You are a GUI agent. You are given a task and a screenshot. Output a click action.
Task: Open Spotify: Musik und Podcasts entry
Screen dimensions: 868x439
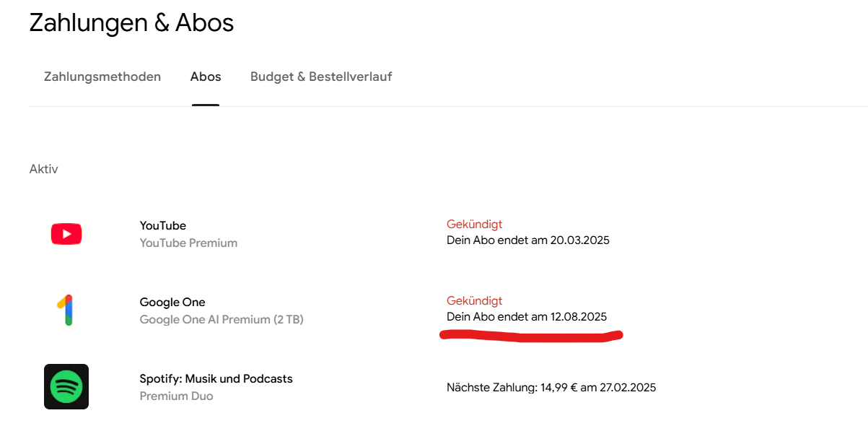point(216,378)
